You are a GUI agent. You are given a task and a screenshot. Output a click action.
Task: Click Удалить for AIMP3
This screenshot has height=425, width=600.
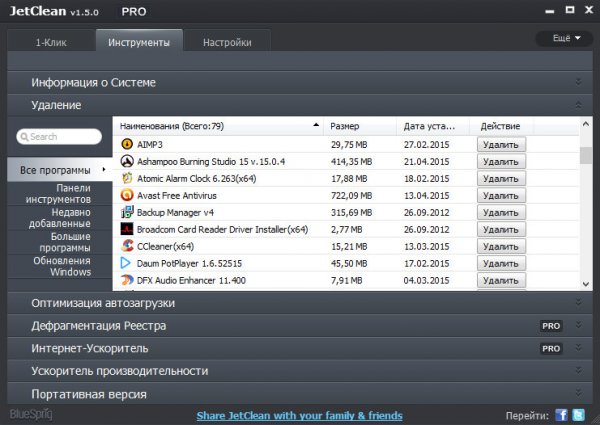[501, 145]
